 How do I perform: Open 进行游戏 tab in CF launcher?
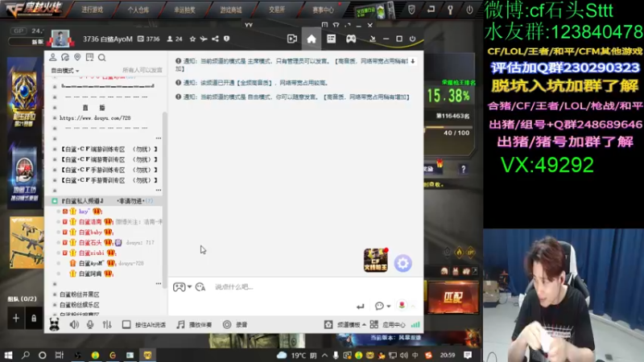(92, 10)
